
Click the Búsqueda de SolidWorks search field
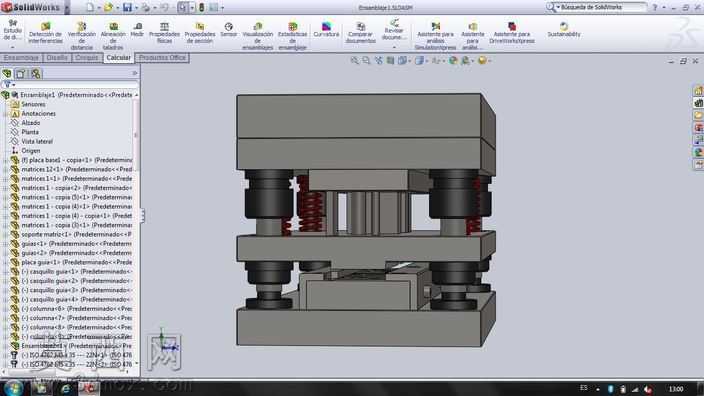603,7
